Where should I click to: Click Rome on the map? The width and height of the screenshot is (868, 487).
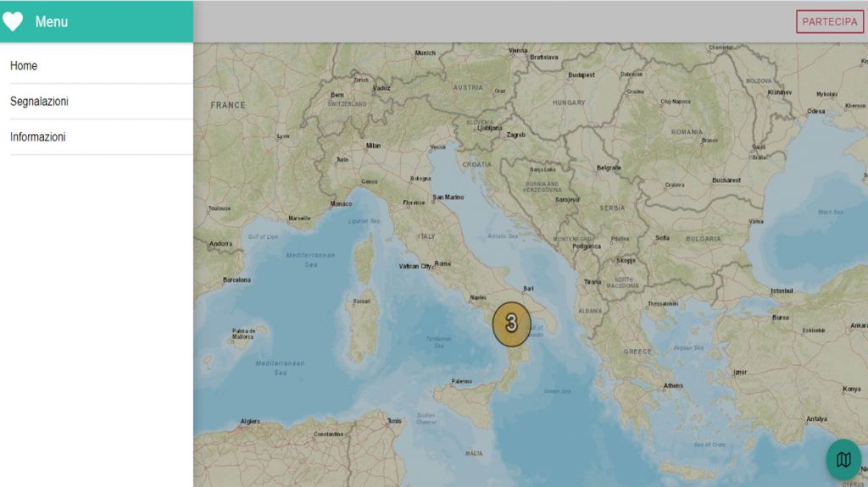click(442, 263)
